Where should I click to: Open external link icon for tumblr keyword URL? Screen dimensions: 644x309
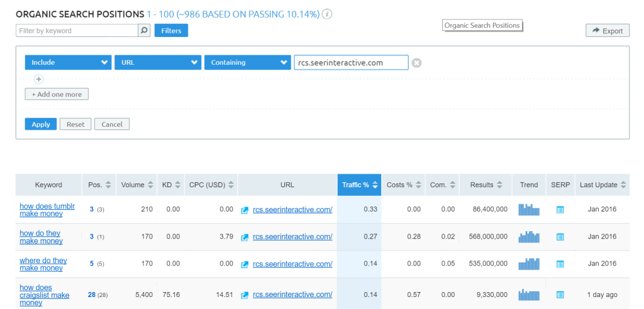click(x=245, y=210)
